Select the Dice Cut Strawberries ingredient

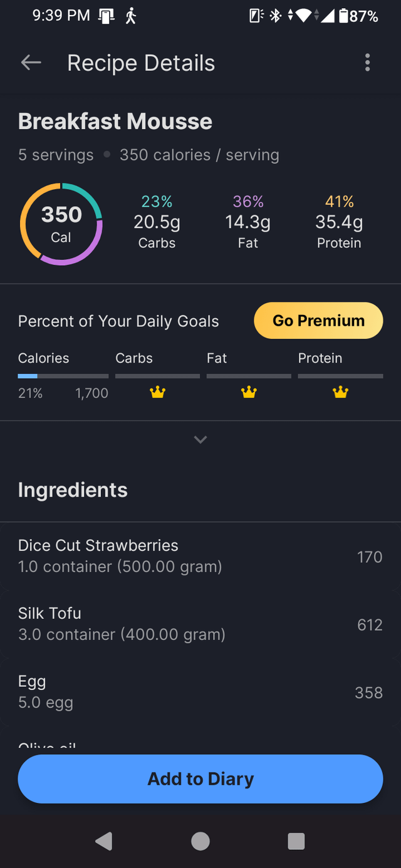tap(200, 556)
